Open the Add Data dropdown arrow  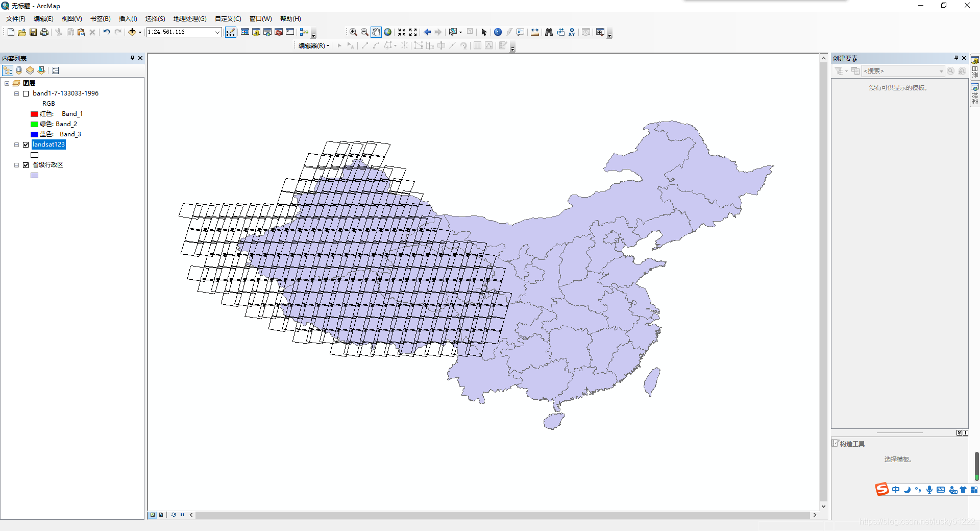[x=140, y=32]
